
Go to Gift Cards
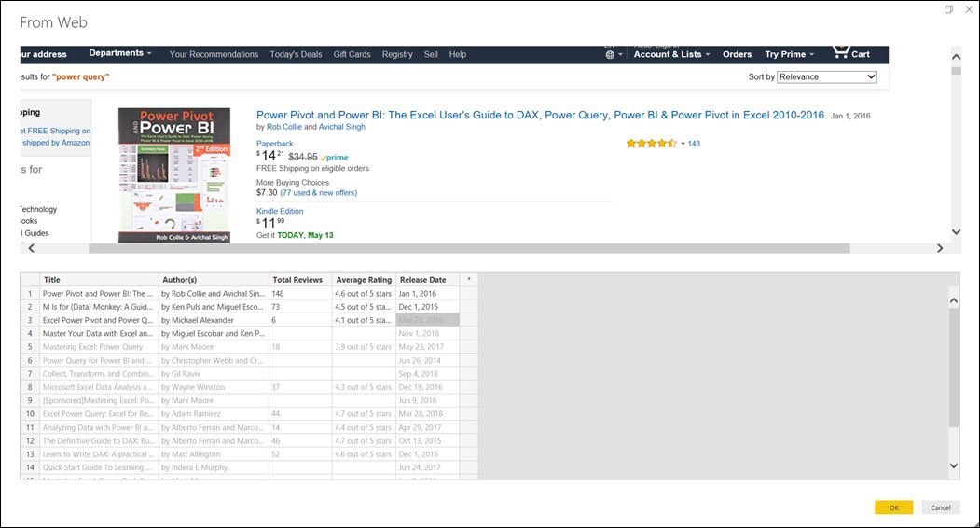point(352,54)
